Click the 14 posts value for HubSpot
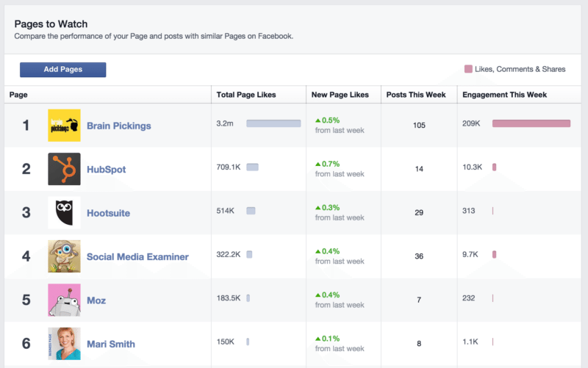The height and width of the screenshot is (368, 588). coord(419,169)
